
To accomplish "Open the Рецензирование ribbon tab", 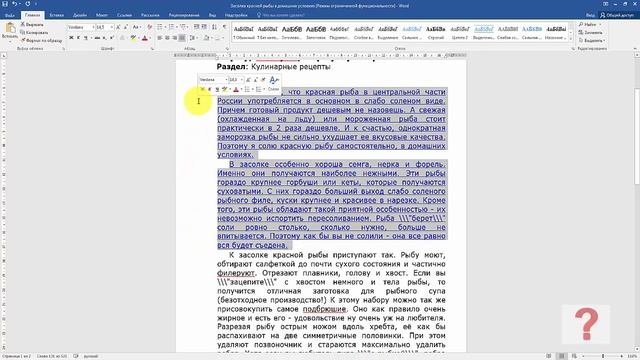I will click(184, 15).
